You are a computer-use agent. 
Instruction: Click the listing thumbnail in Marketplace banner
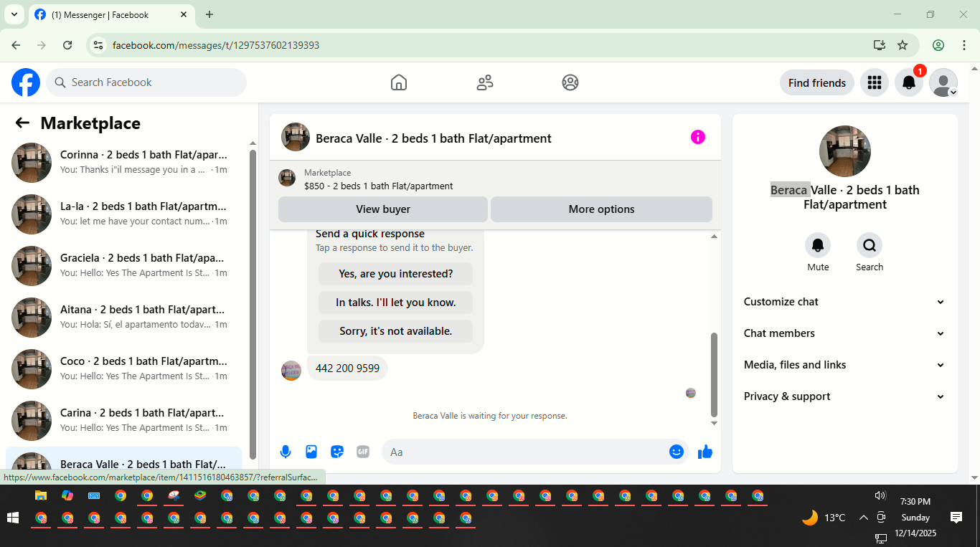point(287,178)
